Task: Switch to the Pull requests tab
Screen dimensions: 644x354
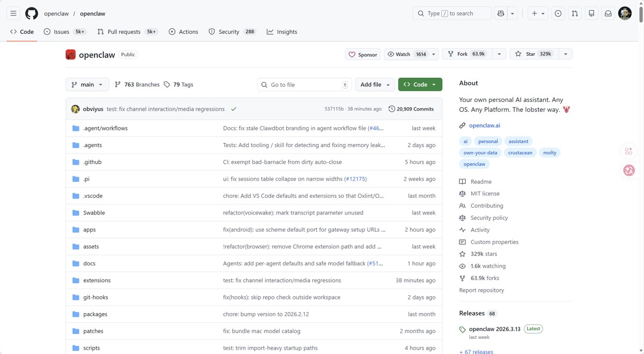Action: point(128,32)
